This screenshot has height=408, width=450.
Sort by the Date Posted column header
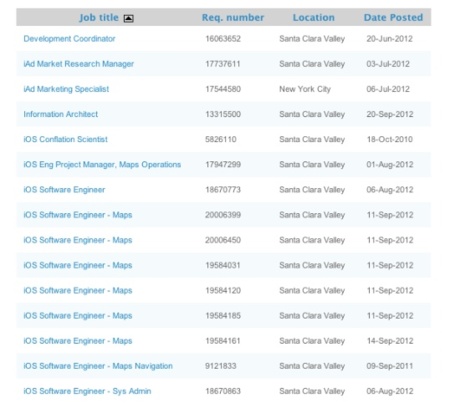(x=393, y=18)
